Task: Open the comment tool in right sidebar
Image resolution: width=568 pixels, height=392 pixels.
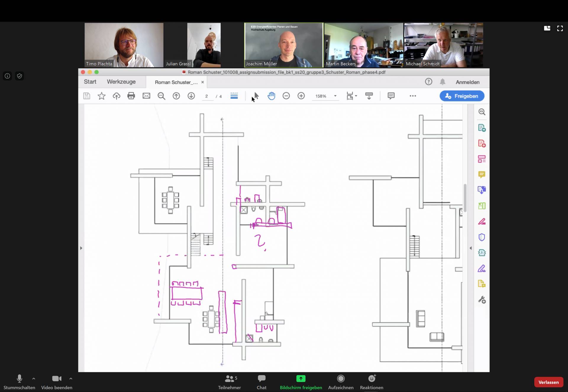Action: tap(482, 175)
